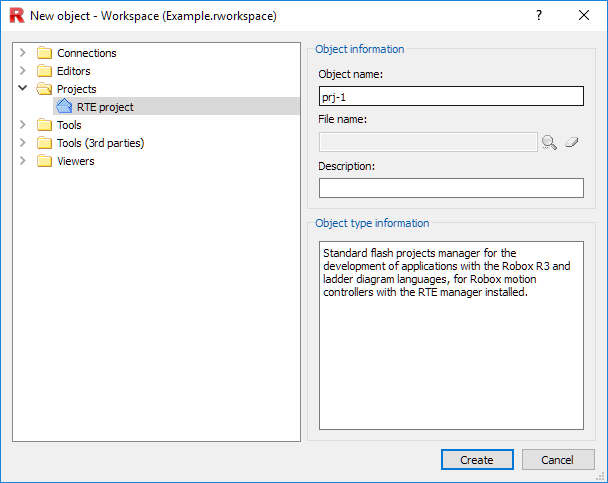Click the magnifier browse icon beside File name
608x483 pixels.
pos(549,142)
